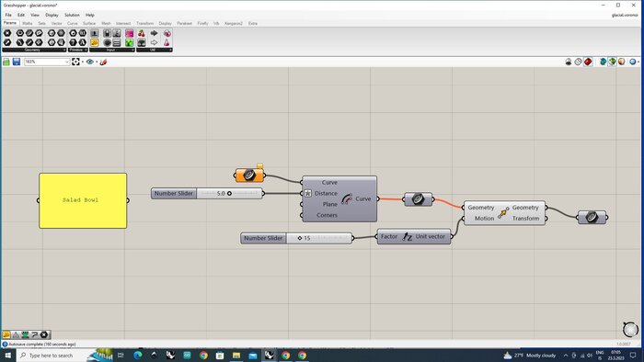Toggle the eye preview icon in toolbar
Screen dimensions: 644x362
click(90, 62)
